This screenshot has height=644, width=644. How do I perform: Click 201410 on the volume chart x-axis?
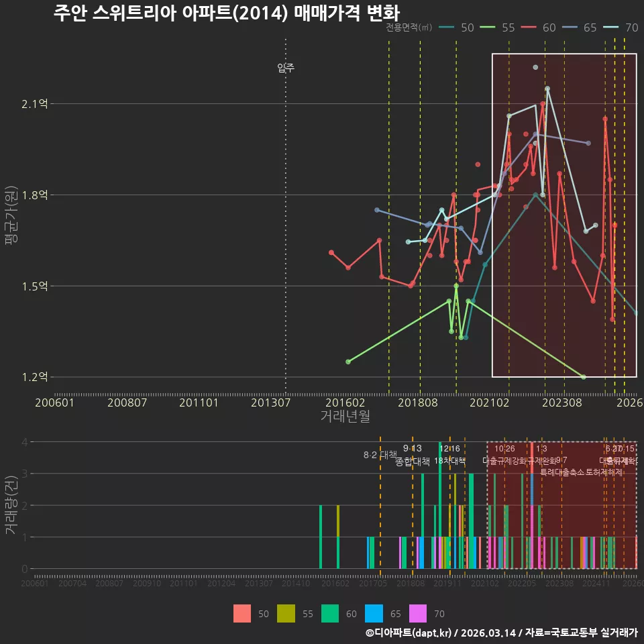[x=296, y=583]
